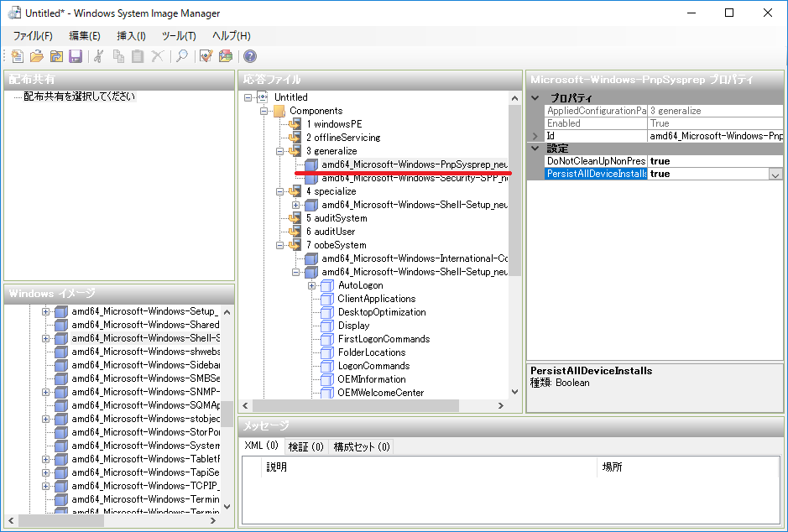788x532 pixels.
Task: Open the ツール(T) menu
Action: coord(179,36)
